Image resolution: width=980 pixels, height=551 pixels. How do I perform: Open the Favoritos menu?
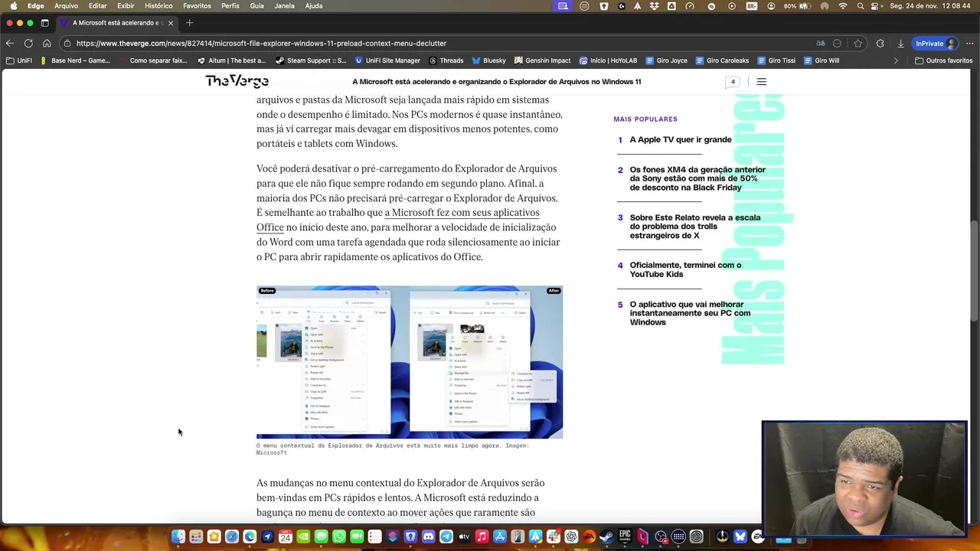coord(197,6)
